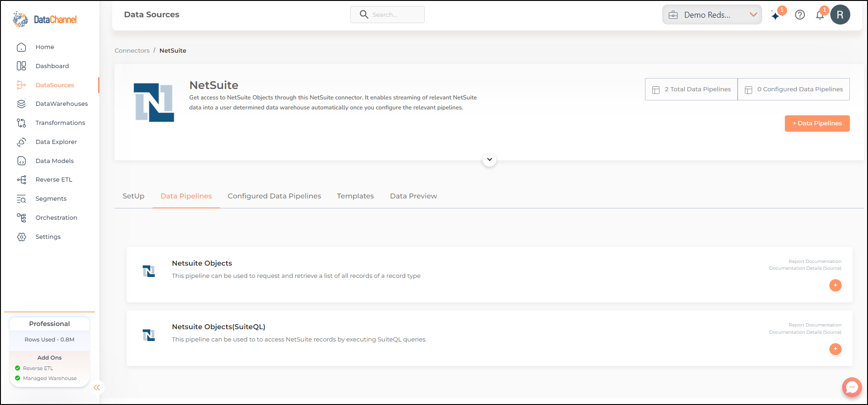Click the Netsuite Objects(SuiteQL) title

pos(218,327)
